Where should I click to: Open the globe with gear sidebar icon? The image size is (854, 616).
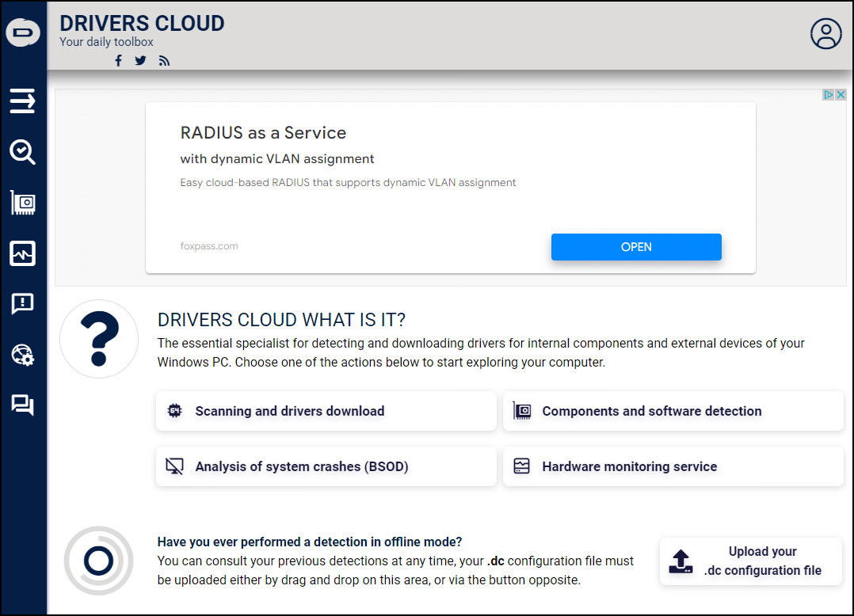tap(22, 355)
